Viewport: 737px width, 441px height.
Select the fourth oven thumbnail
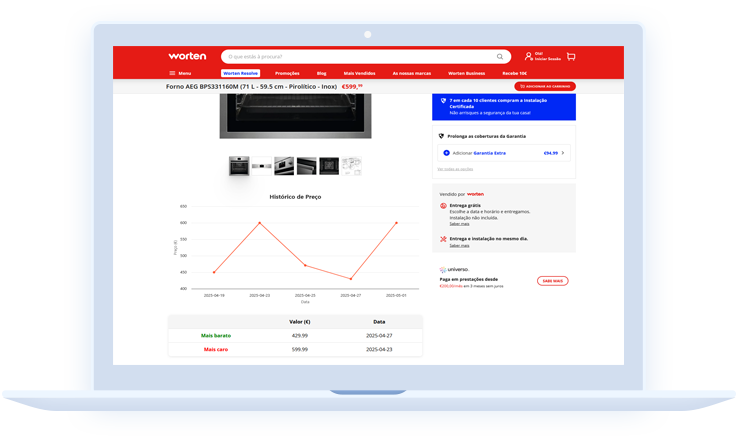306,166
